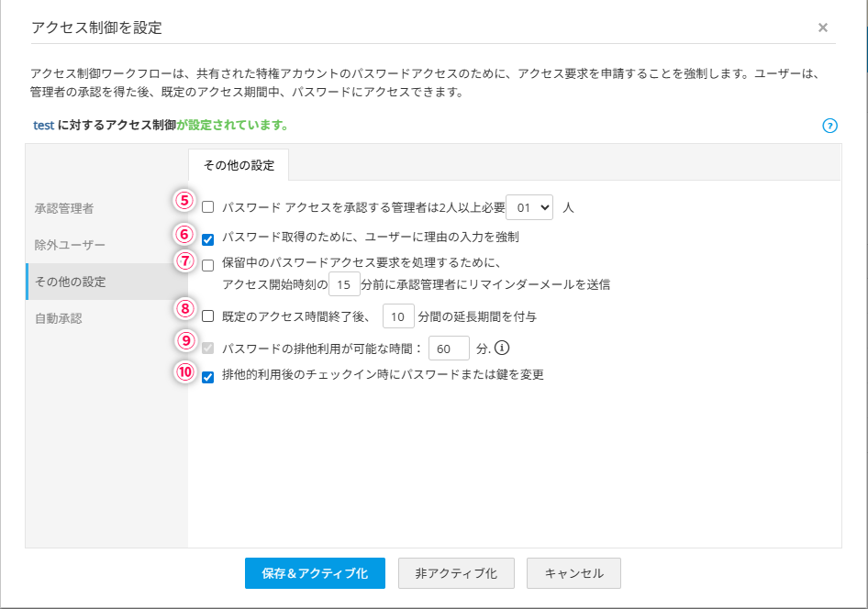This screenshot has width=868, height=609.
Task: Toggle the reminder mail checkbox
Action: pyautogui.click(x=208, y=266)
